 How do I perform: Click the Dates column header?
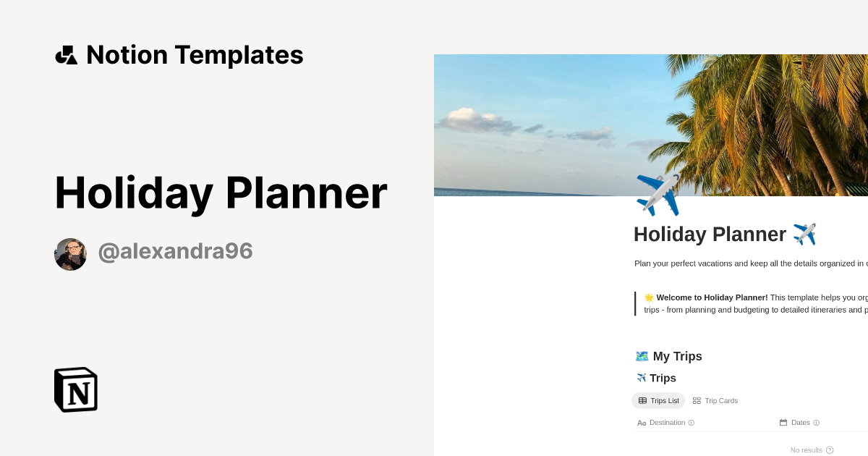800,423
